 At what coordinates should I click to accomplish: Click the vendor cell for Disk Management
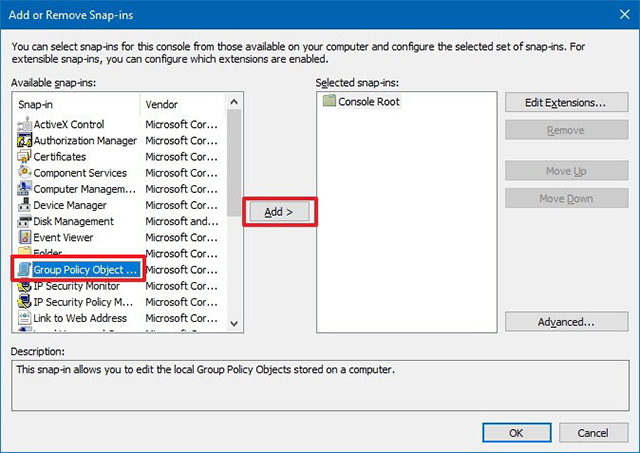tap(182, 221)
